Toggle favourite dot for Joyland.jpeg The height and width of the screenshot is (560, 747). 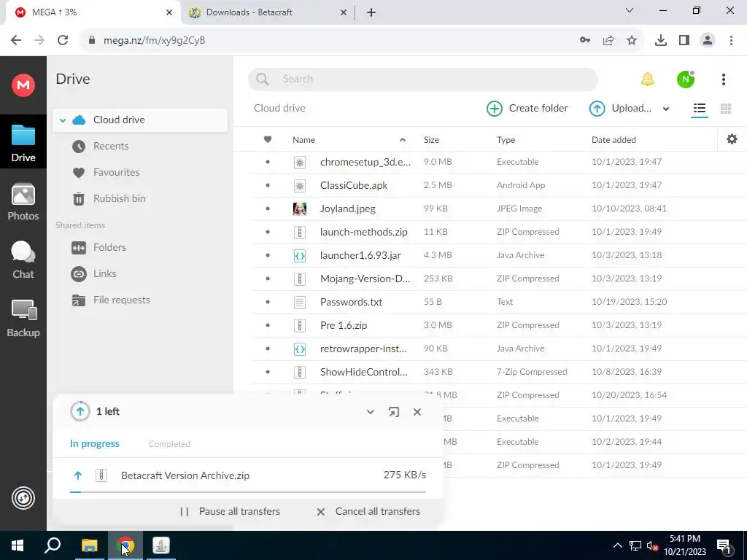pyautogui.click(x=267, y=209)
